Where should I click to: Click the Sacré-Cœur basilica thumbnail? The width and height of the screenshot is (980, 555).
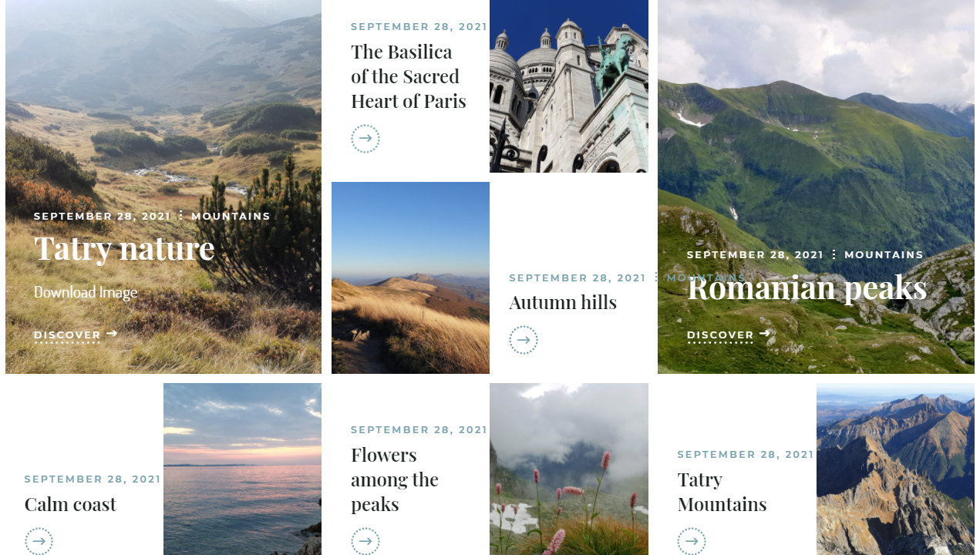pyautogui.click(x=569, y=86)
